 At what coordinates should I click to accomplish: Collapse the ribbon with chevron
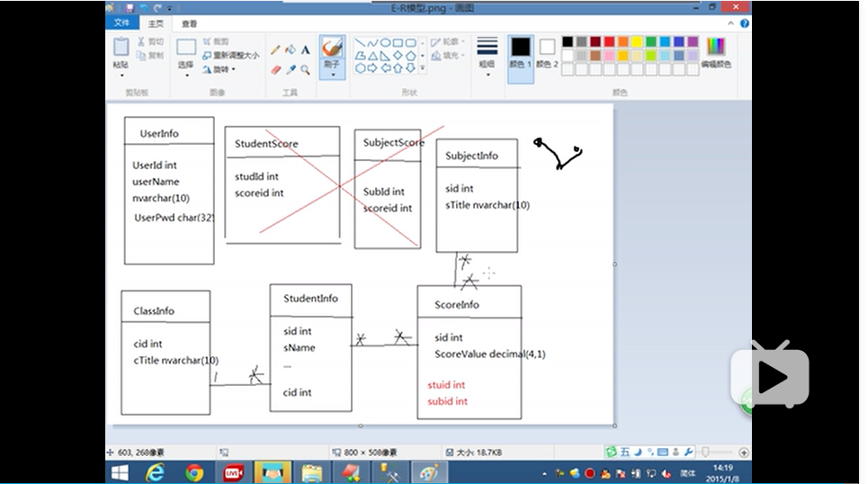730,23
